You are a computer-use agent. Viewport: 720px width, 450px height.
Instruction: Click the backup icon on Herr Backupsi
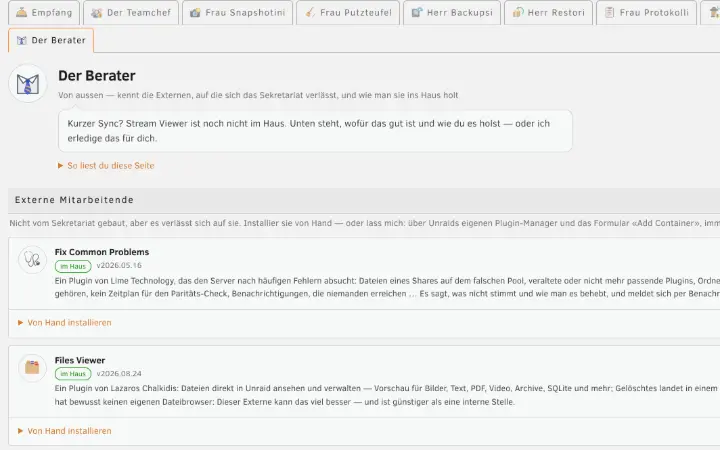point(416,12)
